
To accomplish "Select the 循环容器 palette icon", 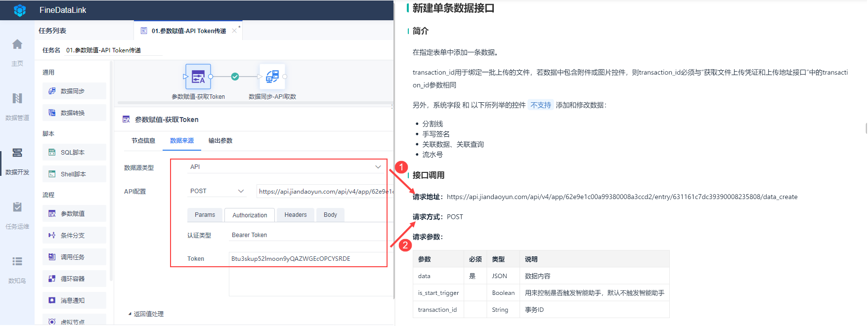I will (52, 279).
